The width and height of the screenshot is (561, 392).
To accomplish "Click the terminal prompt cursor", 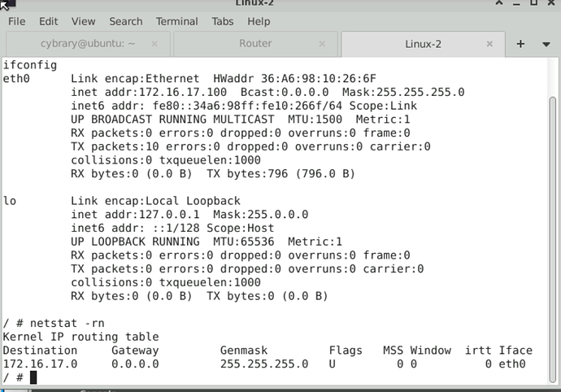I will (33, 377).
